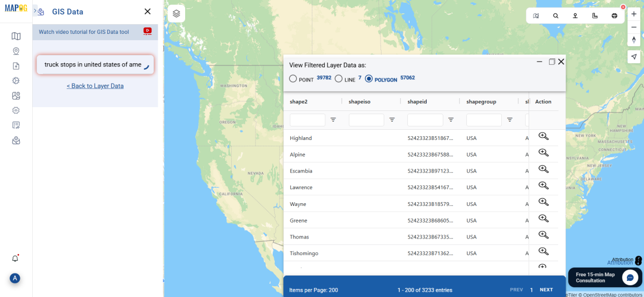Screen dimensions: 644x297
Task: Sort by the shapeid column header
Action: pyautogui.click(x=417, y=101)
